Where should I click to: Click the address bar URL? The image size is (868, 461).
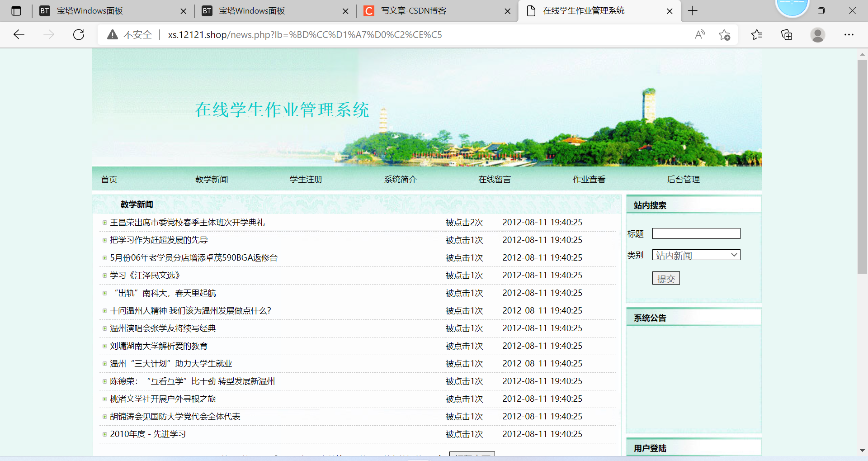point(305,35)
